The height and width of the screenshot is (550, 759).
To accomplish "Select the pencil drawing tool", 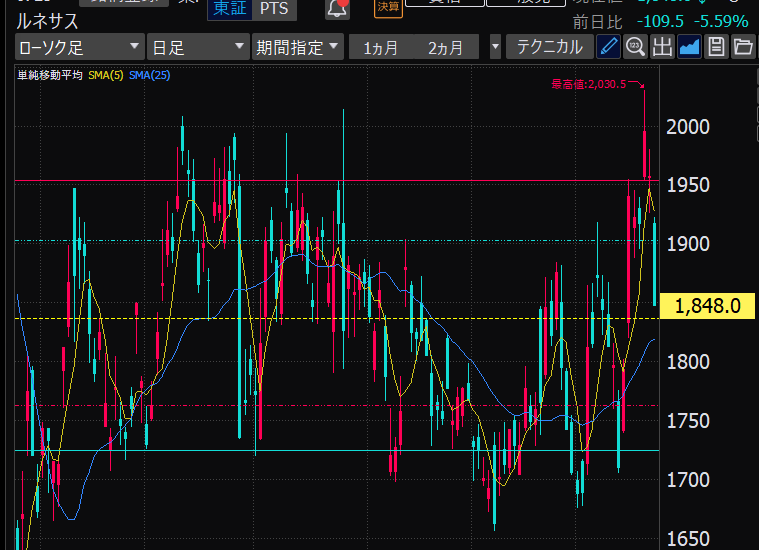I will pos(608,47).
